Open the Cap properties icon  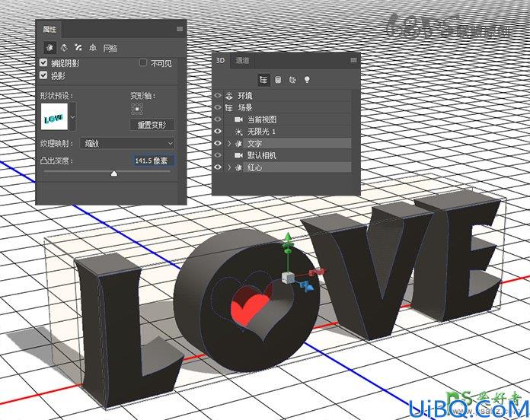pos(78,48)
